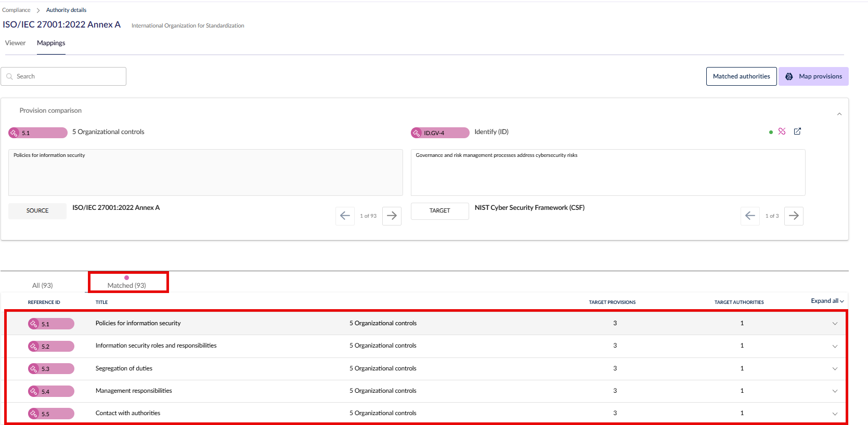Select the All (93) tab
868x425 pixels.
[43, 285]
